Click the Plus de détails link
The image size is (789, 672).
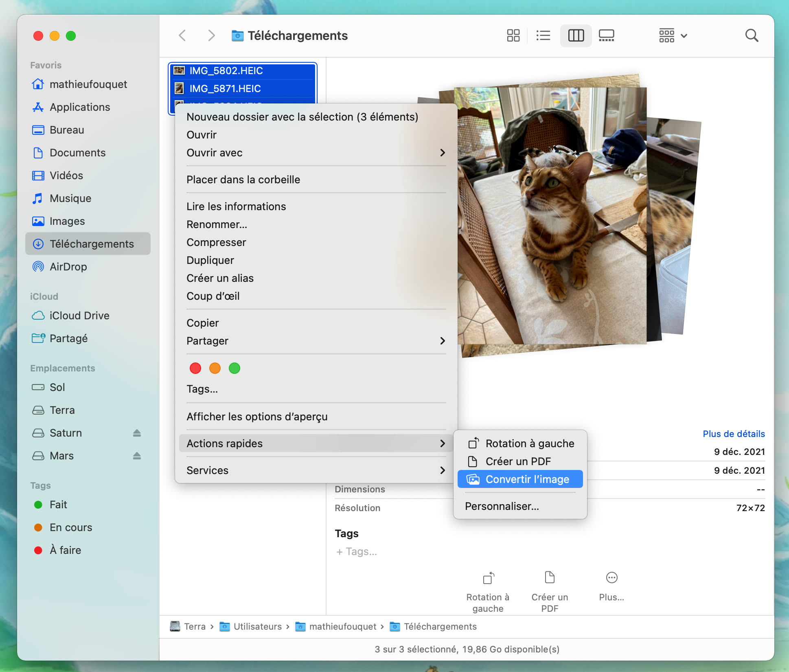coord(734,434)
